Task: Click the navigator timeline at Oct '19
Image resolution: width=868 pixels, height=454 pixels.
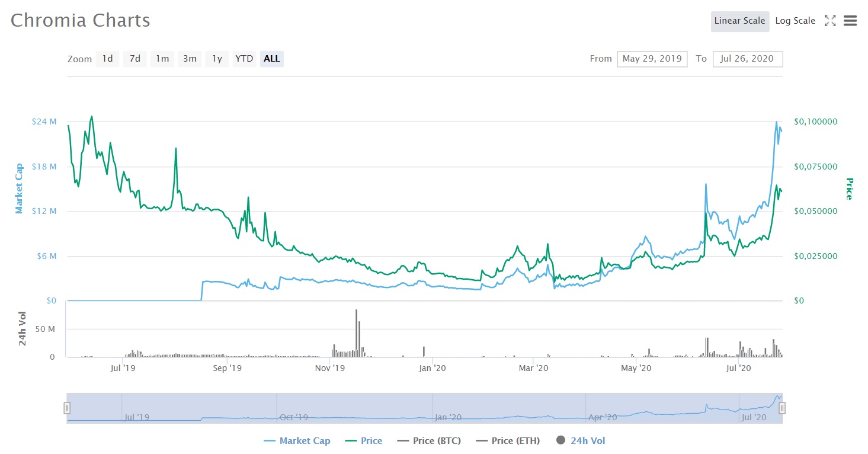Action: pyautogui.click(x=294, y=417)
